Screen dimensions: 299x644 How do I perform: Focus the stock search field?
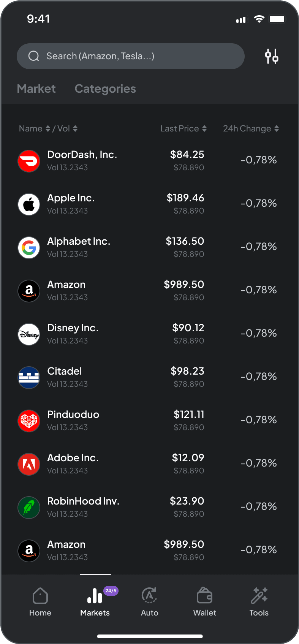[x=130, y=56]
